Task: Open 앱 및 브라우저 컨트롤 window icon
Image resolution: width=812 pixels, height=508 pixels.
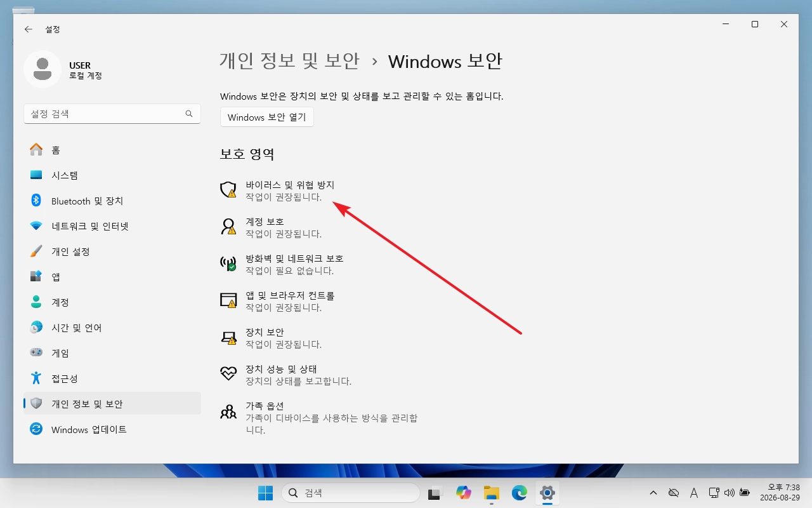Action: [228, 300]
